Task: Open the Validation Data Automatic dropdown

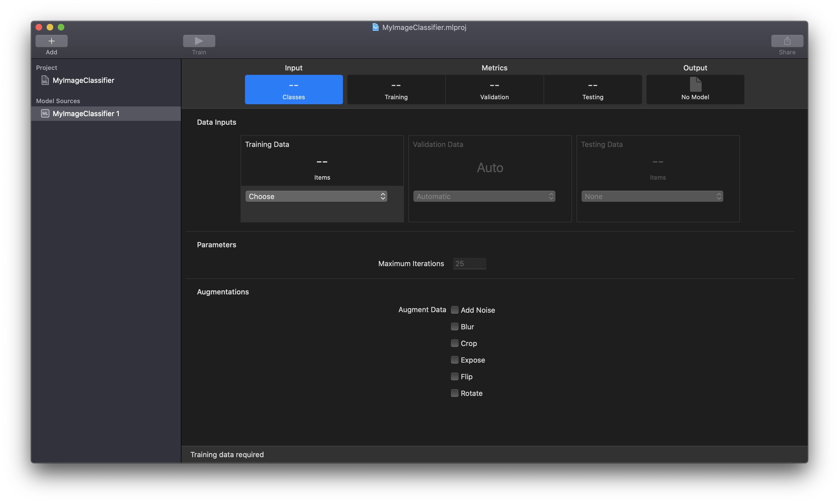Action: 484,196
